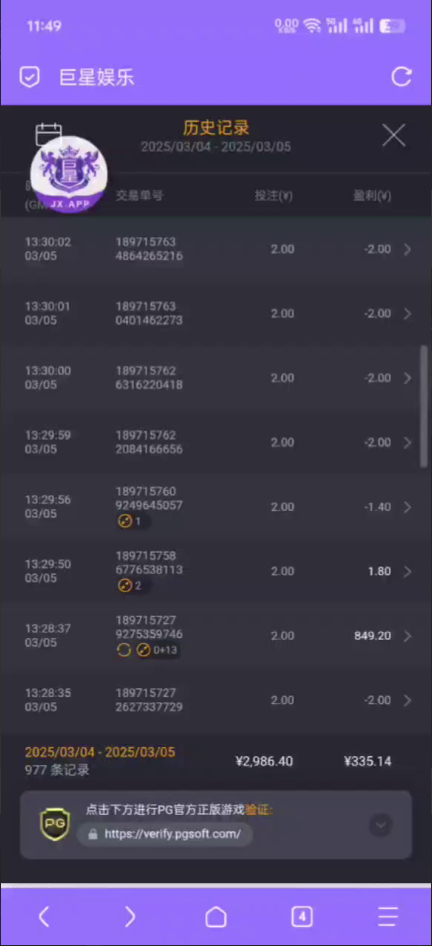Go back with browser back arrow
The image size is (432, 946).
click(43, 917)
